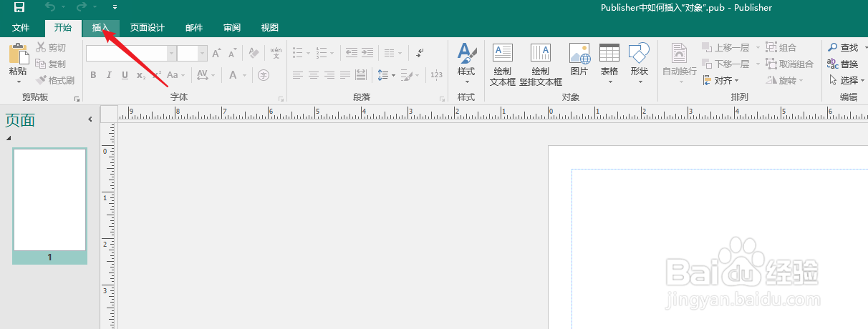Switch to the 插入 (Insert) tab

pos(101,28)
